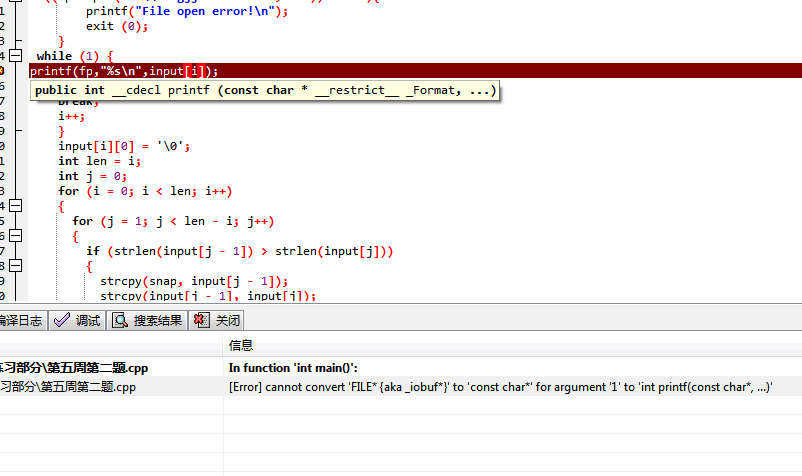Select the "In function 'int main()':" row
The image size is (802, 476).
293,368
